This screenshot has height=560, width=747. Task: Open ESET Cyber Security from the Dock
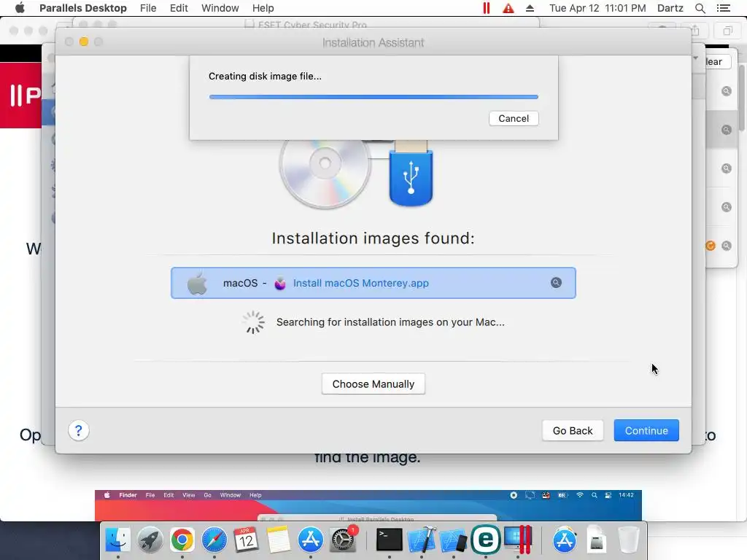(x=485, y=540)
